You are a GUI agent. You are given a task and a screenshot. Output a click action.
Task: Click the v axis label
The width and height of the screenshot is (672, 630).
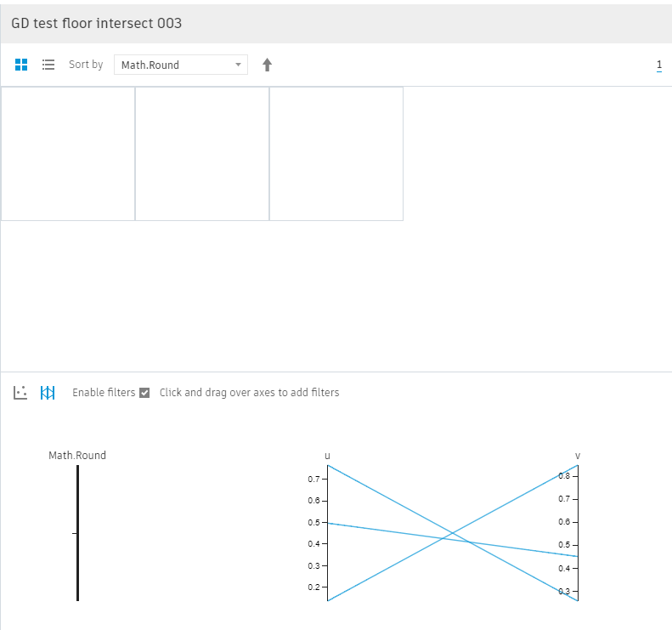[x=578, y=456]
